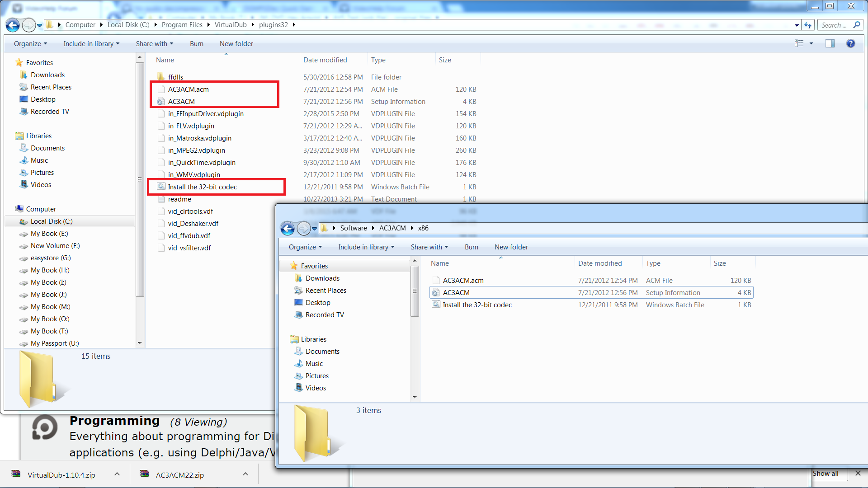868x488 pixels.
Task: Select Install the 32-bit codec in plugins32
Action: (x=202, y=187)
